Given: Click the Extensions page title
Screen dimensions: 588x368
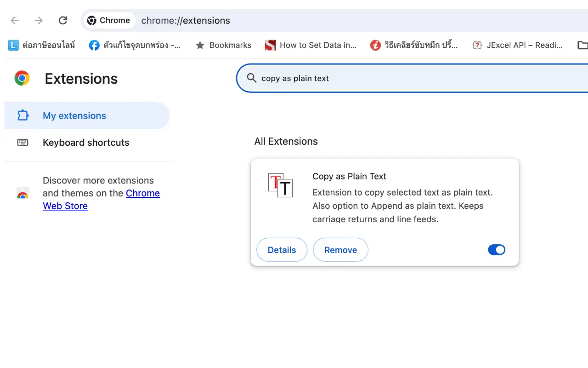Looking at the screenshot, I should [81, 79].
